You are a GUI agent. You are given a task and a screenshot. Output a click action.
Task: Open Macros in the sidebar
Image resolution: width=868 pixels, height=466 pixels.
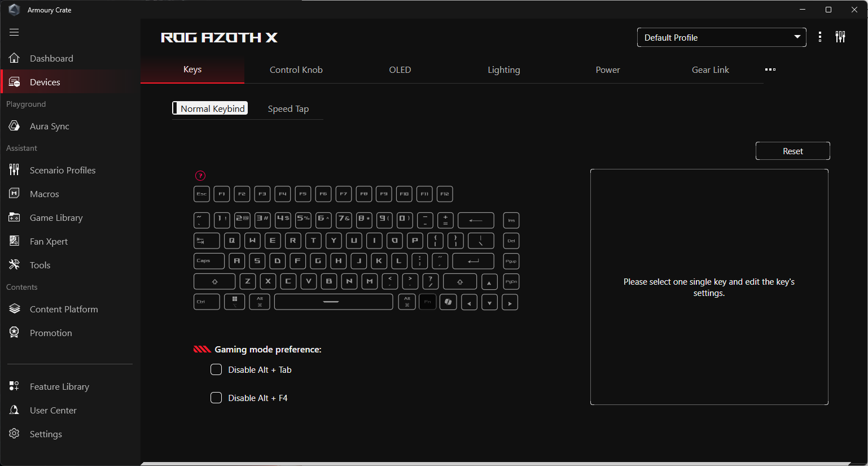44,194
